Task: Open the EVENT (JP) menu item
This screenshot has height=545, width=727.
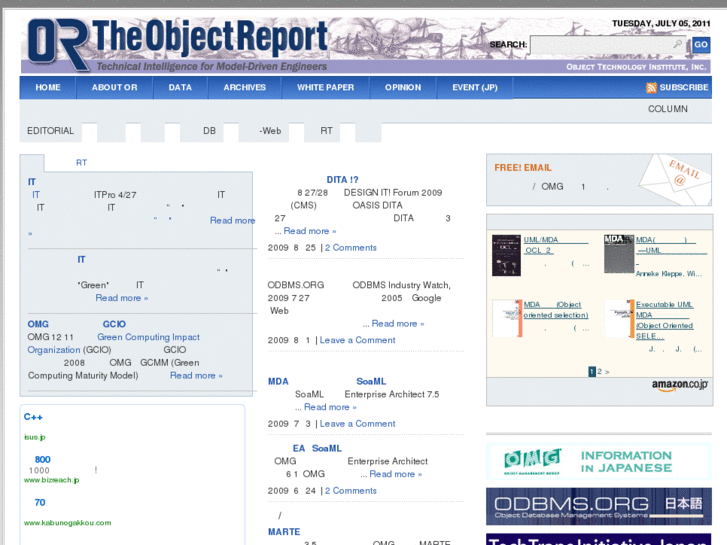Action: pyautogui.click(x=475, y=88)
